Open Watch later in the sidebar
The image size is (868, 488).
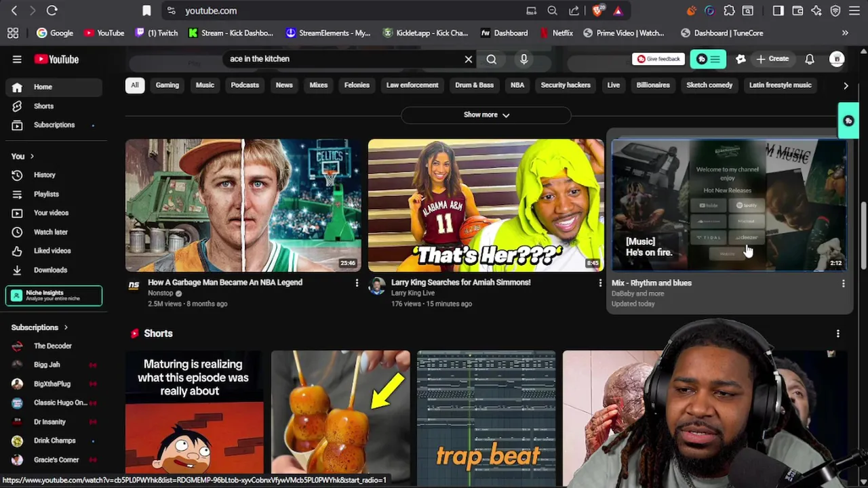[x=54, y=232]
